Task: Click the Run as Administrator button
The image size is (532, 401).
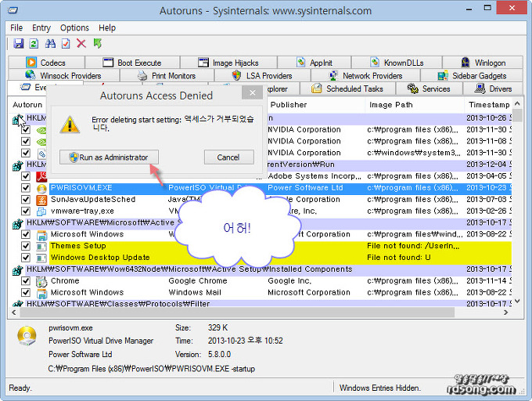Action: coord(109,157)
